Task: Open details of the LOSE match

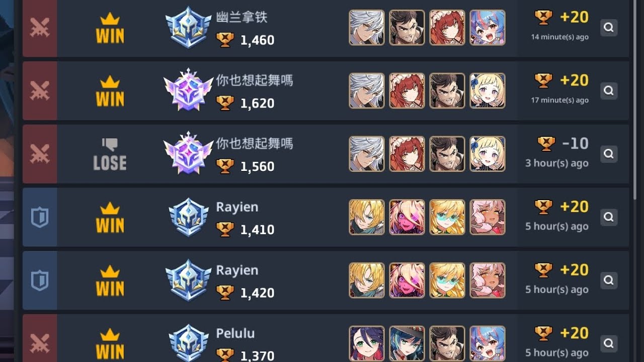Action: [x=609, y=154]
